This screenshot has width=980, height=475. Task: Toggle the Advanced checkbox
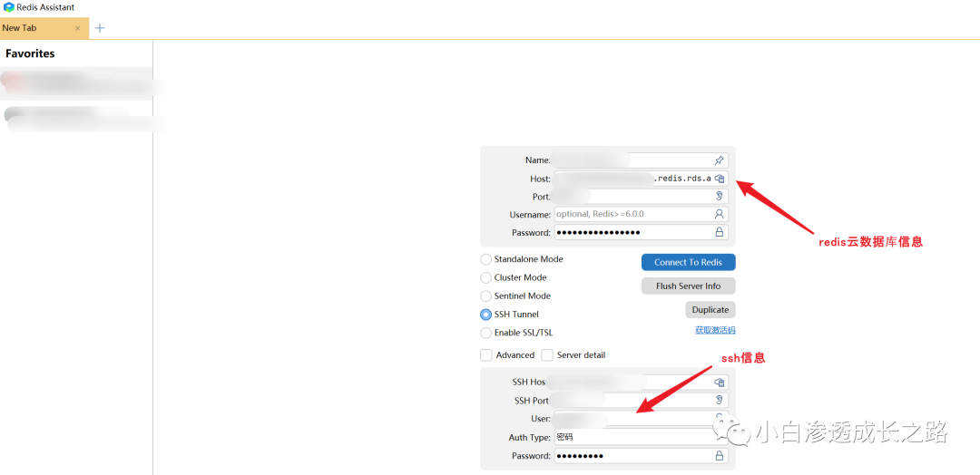(x=486, y=355)
